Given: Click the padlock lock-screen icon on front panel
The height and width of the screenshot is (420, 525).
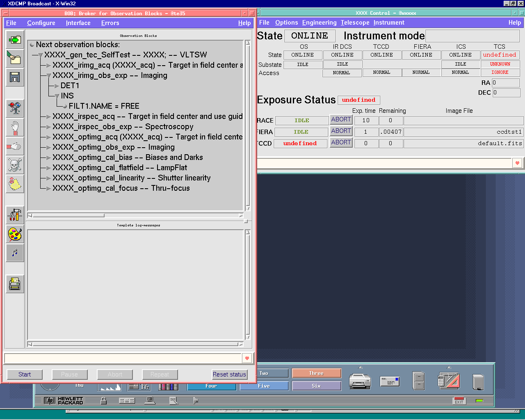Looking at the screenshot, I should coord(104,401).
